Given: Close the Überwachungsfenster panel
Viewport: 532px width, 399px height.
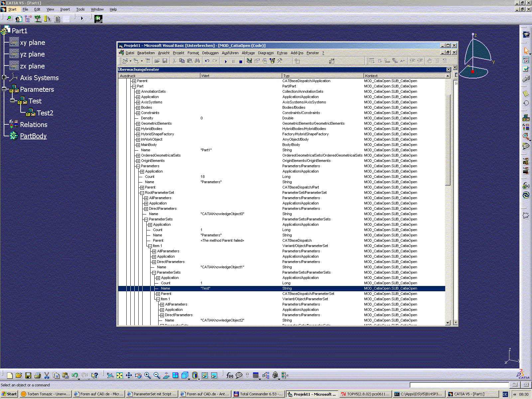Looking at the screenshot, I should click(449, 69).
